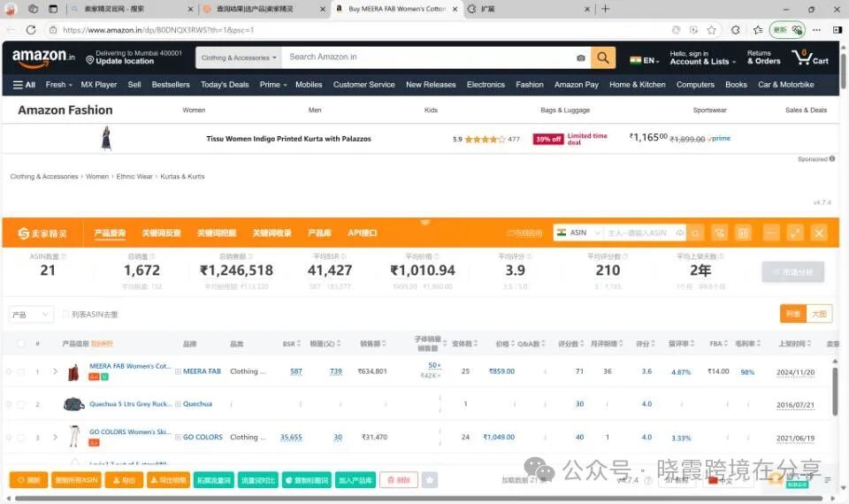Click the horizontal scrollbar at bottom

[x=418, y=498]
